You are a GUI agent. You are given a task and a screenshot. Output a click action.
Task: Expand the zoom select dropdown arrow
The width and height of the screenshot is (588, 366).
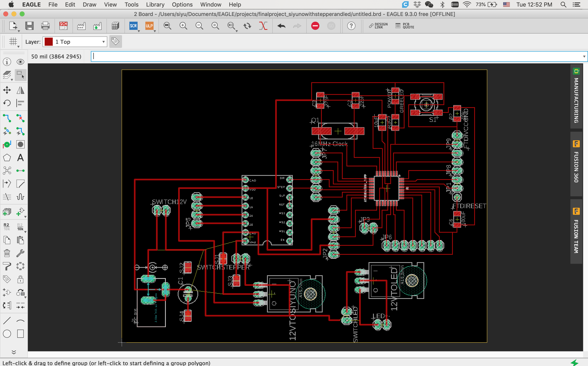click(x=236, y=31)
